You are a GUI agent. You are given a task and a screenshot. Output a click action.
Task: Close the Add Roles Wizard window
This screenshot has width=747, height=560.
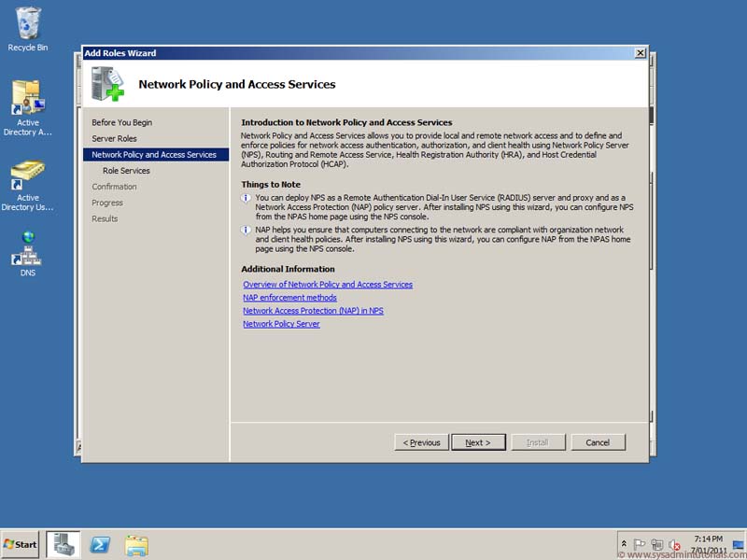[641, 53]
